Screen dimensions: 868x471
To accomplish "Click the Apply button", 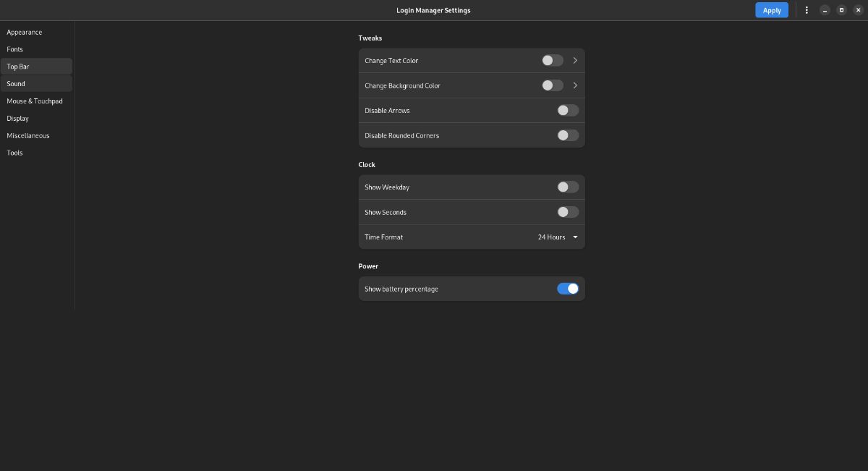I will [771, 10].
